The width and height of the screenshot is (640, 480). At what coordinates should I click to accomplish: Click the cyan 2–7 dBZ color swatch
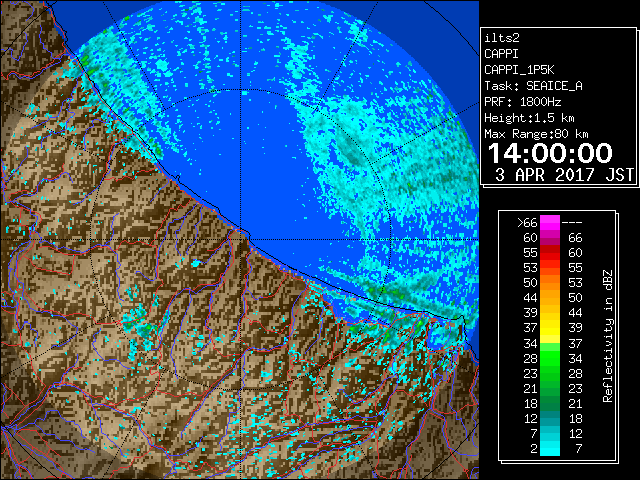coord(550,448)
